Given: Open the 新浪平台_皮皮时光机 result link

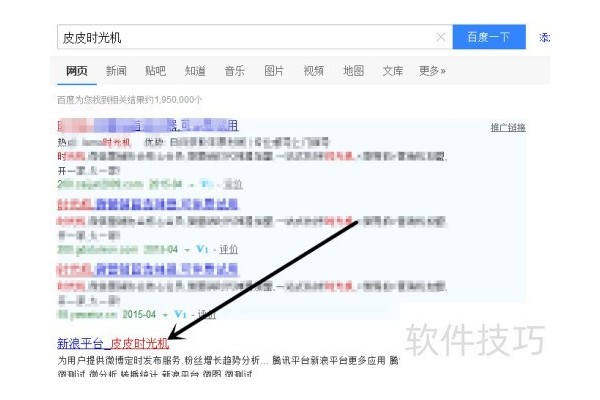Looking at the screenshot, I should point(113,343).
